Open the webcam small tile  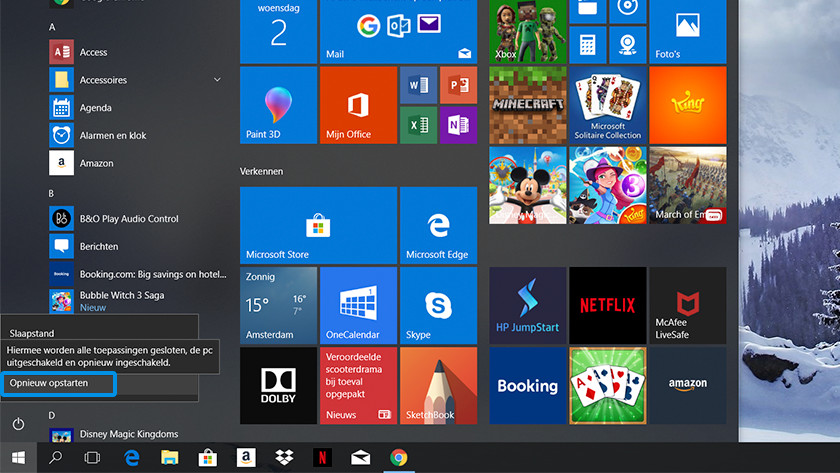click(x=627, y=45)
